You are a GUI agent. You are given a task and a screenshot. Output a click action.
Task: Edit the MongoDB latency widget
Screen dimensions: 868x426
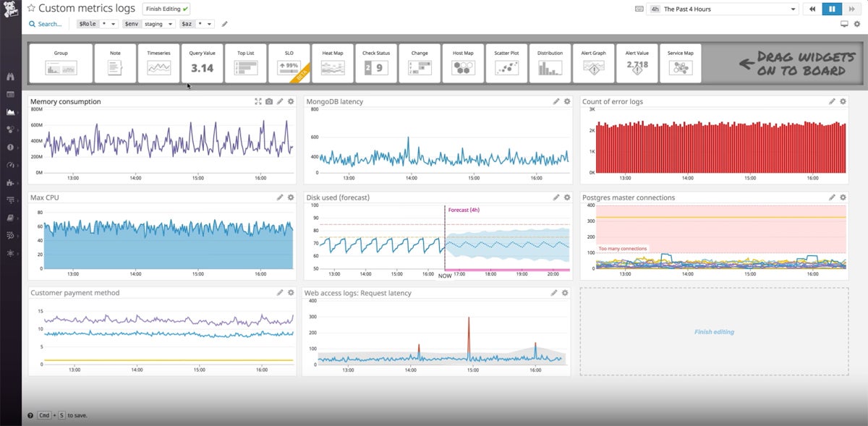556,101
